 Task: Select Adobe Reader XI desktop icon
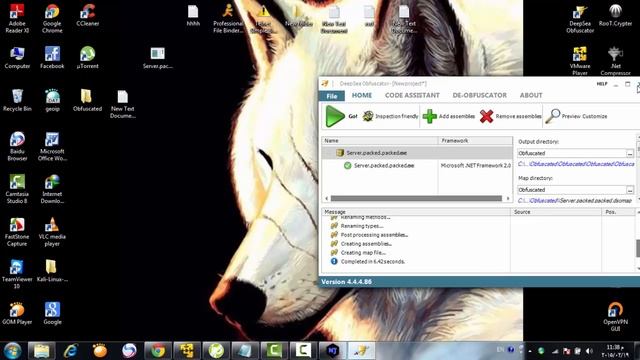tap(17, 18)
